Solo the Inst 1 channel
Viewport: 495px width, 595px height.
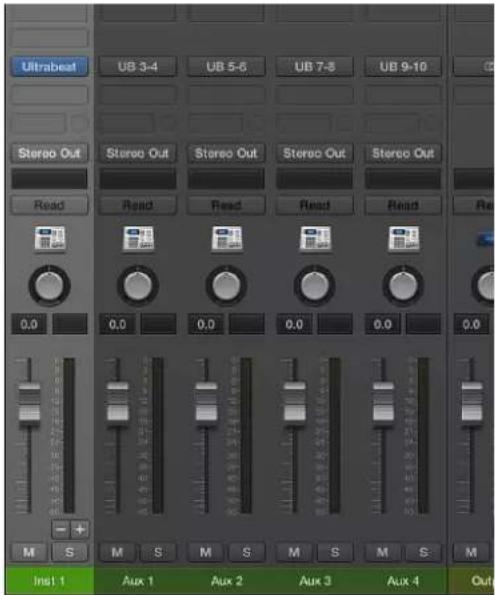[x=69, y=552]
